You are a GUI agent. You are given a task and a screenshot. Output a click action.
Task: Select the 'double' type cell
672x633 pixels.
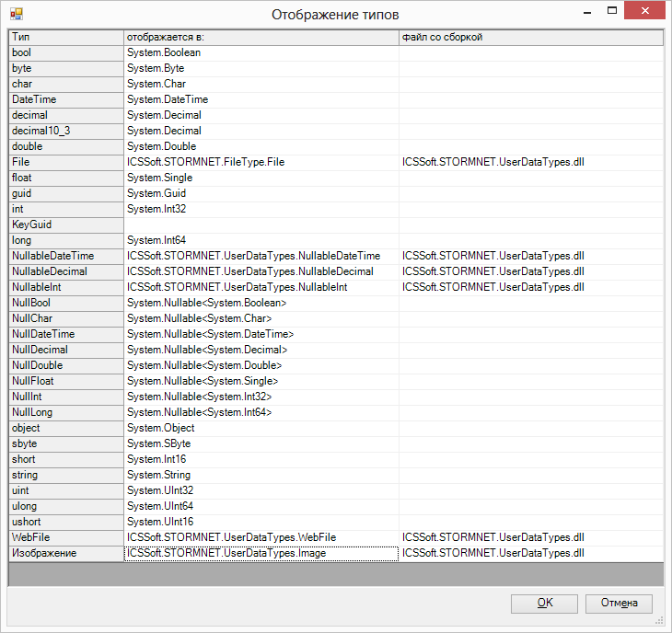(66, 146)
